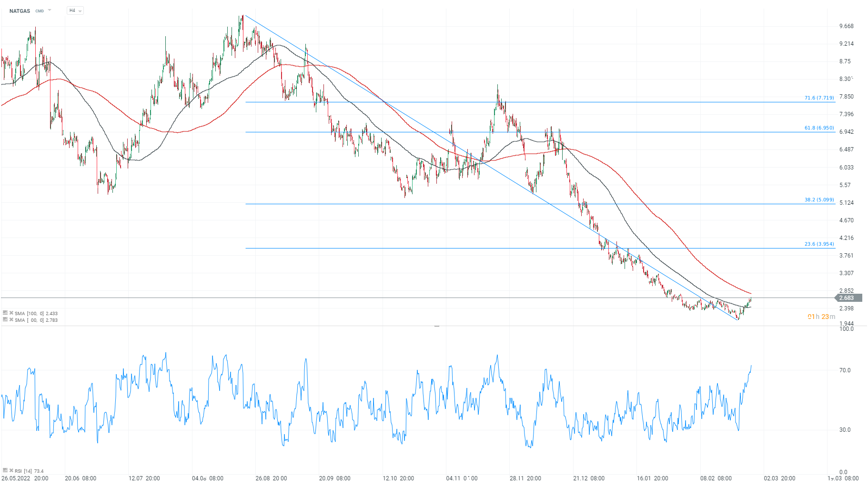The image size is (868, 487).
Task: Click the RSI 70.0 level label
Action: (x=845, y=370)
